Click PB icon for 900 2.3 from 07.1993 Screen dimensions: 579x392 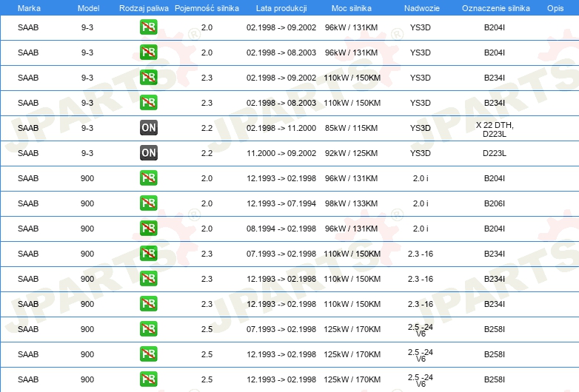[149, 254]
